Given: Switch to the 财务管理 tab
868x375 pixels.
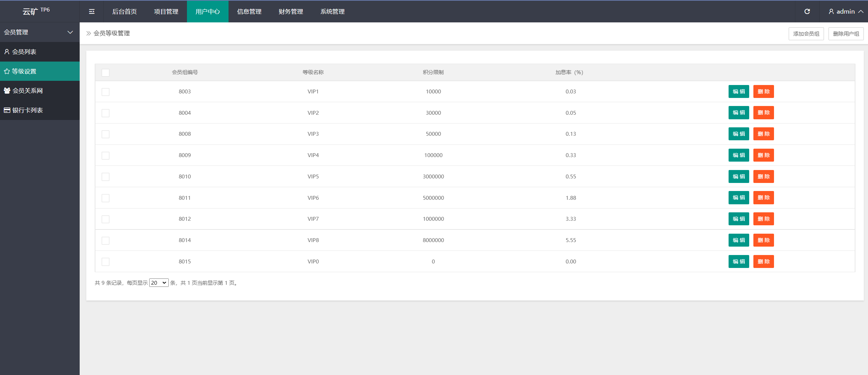Looking at the screenshot, I should pyautogui.click(x=291, y=12).
